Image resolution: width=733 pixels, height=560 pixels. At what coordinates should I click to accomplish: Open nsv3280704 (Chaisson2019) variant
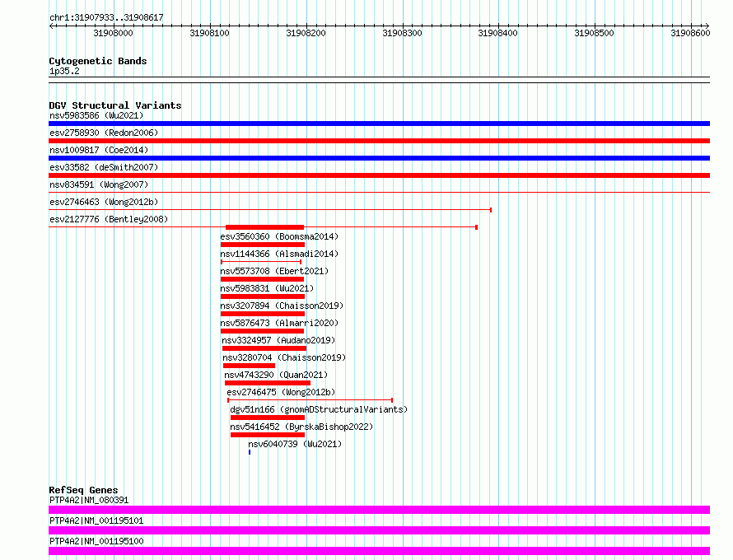[x=284, y=357]
